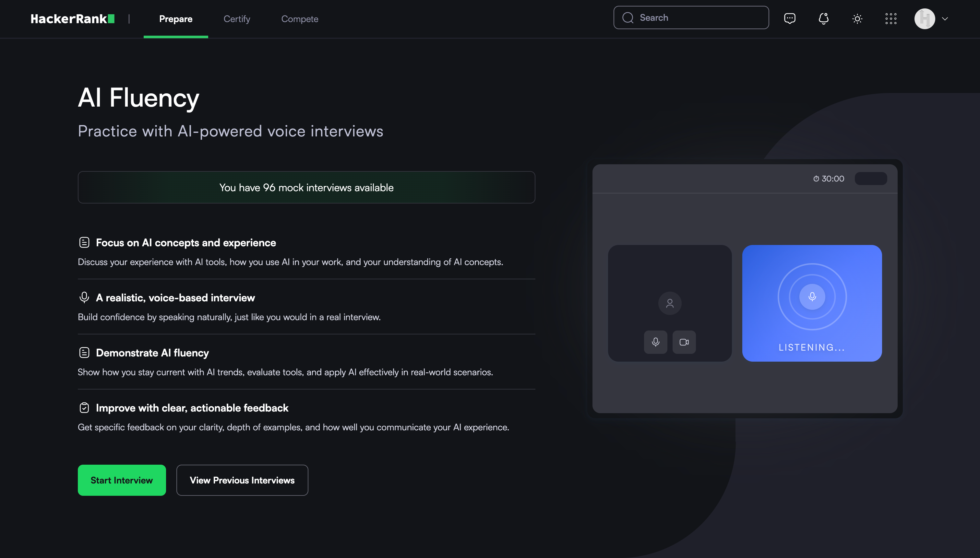Click the user avatar placeholder in preview
The height and width of the screenshot is (558, 980).
(669, 303)
